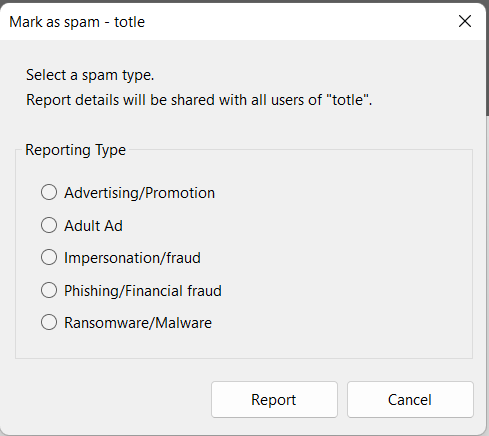Click the 'Ransomware/Malware' label text
Viewport: 489px width, 436px height.
click(138, 323)
